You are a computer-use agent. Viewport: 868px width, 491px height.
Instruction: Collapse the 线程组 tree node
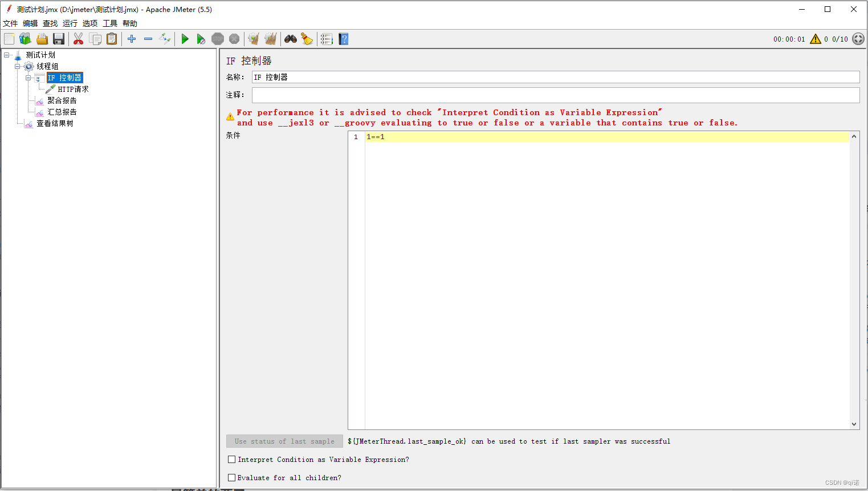pos(17,66)
